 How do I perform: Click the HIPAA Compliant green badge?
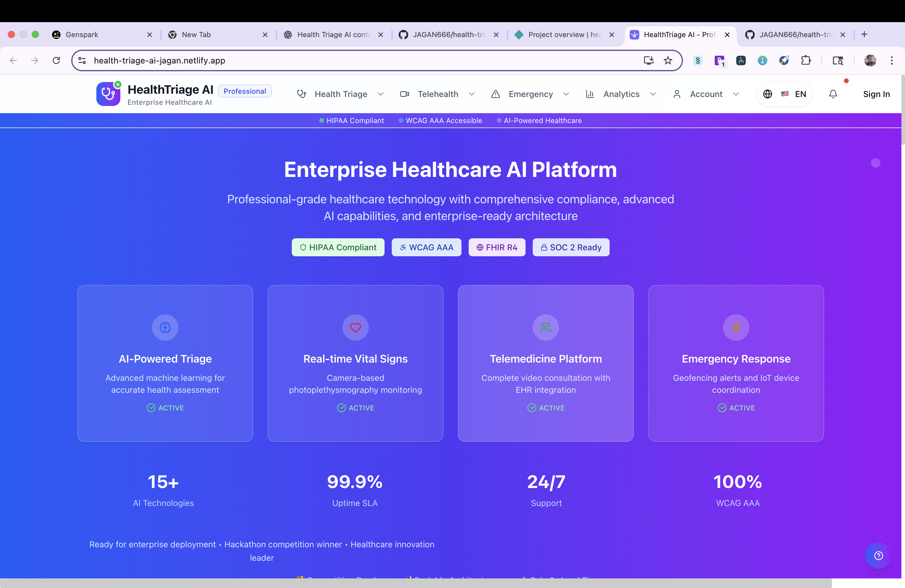click(x=338, y=247)
